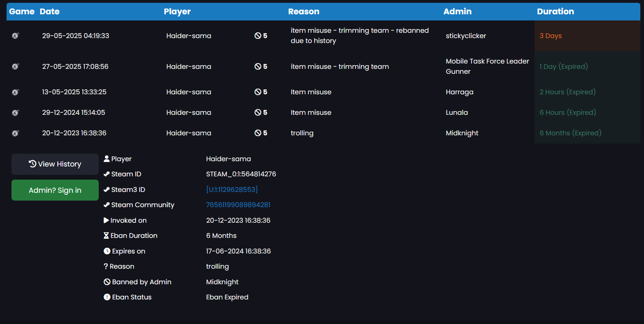Click Midknight beside Banned by Admin
Screen dimensions: 644x324
point(222,282)
